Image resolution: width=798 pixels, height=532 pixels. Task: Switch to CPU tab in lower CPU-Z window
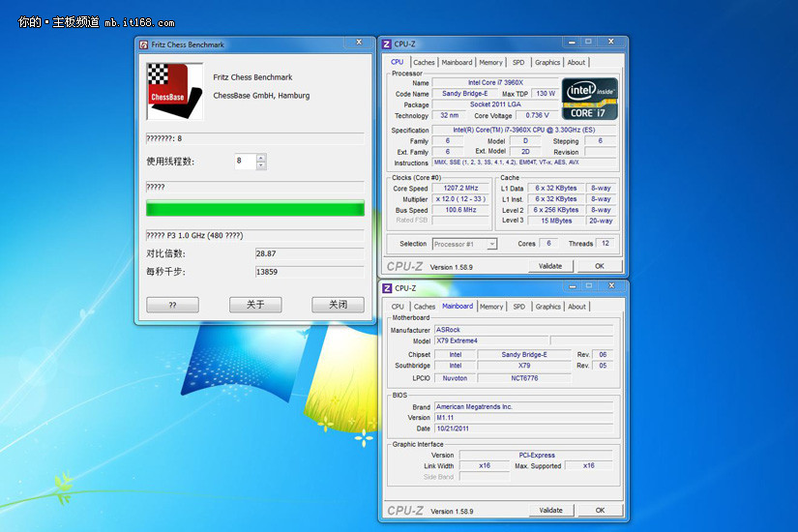pos(398,307)
